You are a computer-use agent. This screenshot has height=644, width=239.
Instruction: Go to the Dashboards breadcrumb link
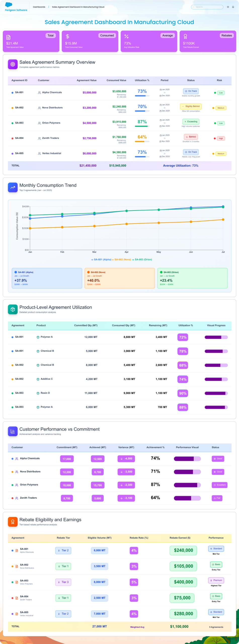(x=39, y=7)
